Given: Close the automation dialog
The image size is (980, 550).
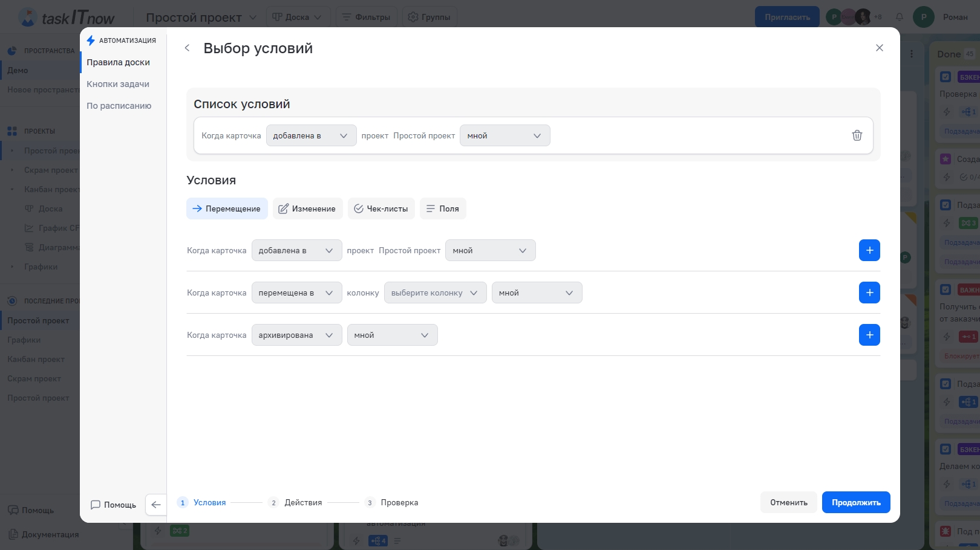Looking at the screenshot, I should (879, 48).
